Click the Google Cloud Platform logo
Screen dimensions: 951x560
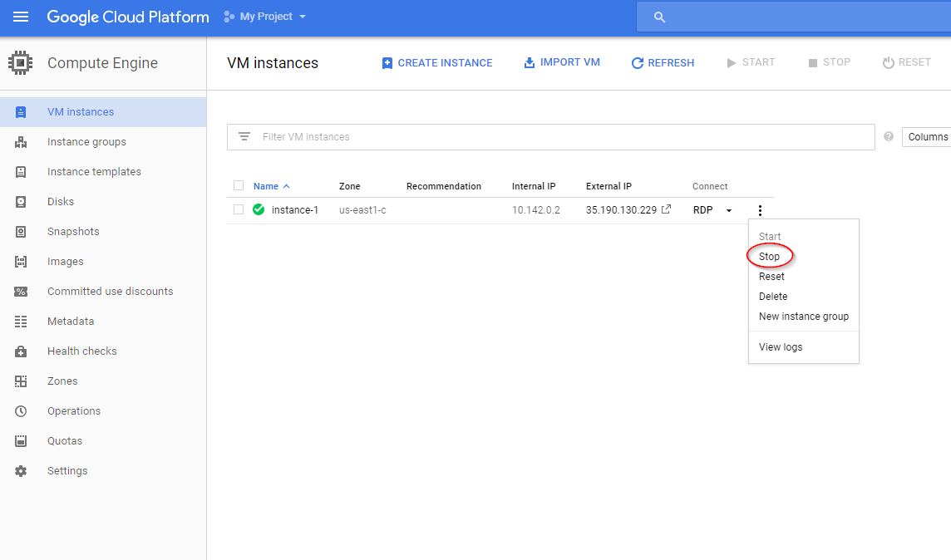(128, 17)
